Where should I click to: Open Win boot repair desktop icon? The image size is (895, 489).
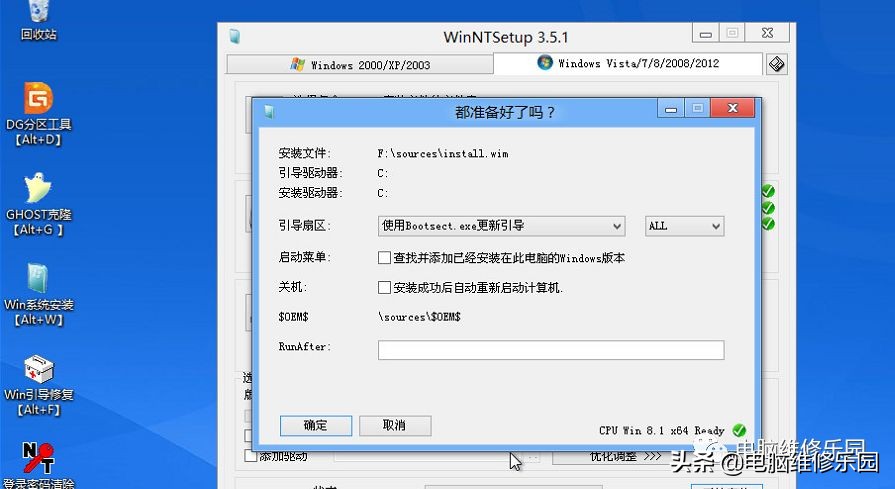point(39,384)
